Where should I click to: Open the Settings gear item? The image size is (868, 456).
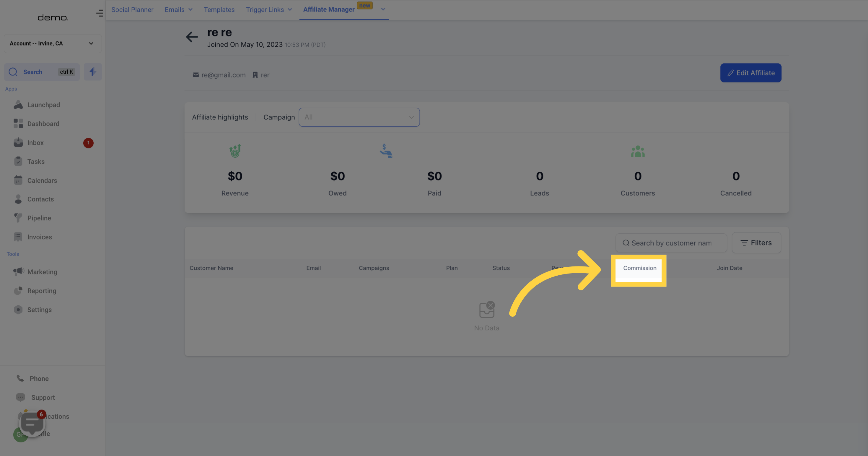point(39,310)
